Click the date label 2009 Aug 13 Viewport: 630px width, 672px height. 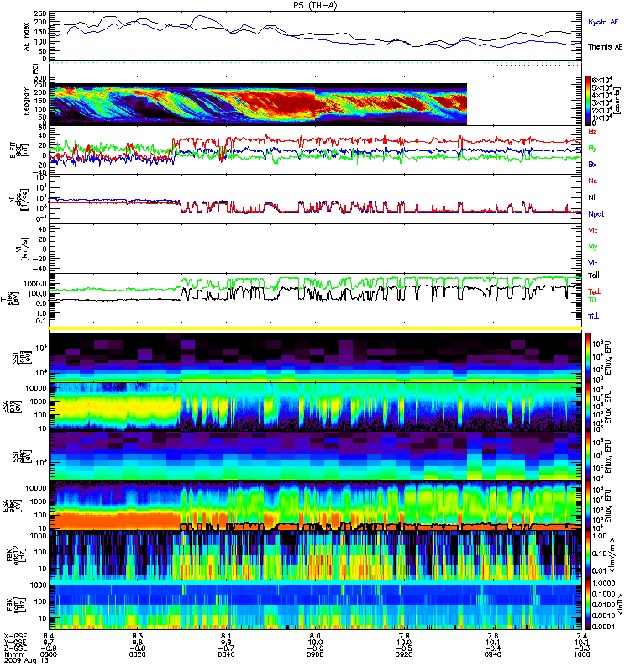[26, 660]
